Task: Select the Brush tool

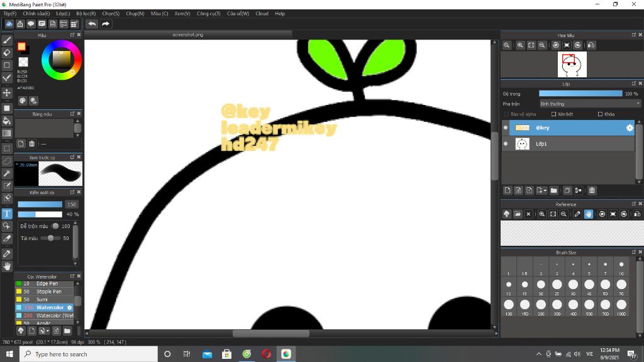Action: 7,40
